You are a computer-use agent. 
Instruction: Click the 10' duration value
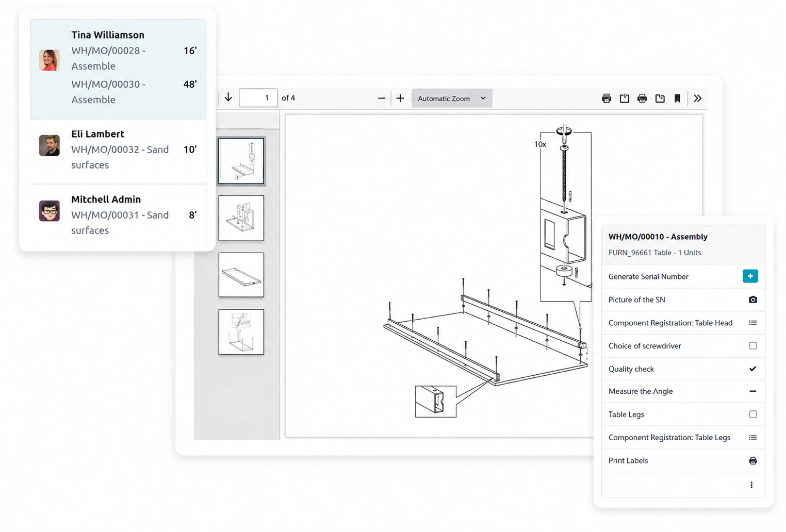190,149
